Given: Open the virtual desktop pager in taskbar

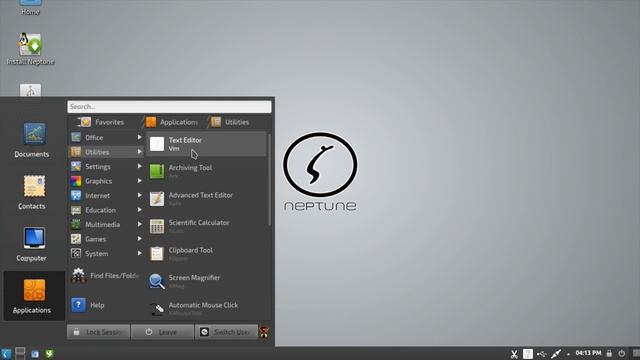Looking at the screenshot, I should pos(20,353).
